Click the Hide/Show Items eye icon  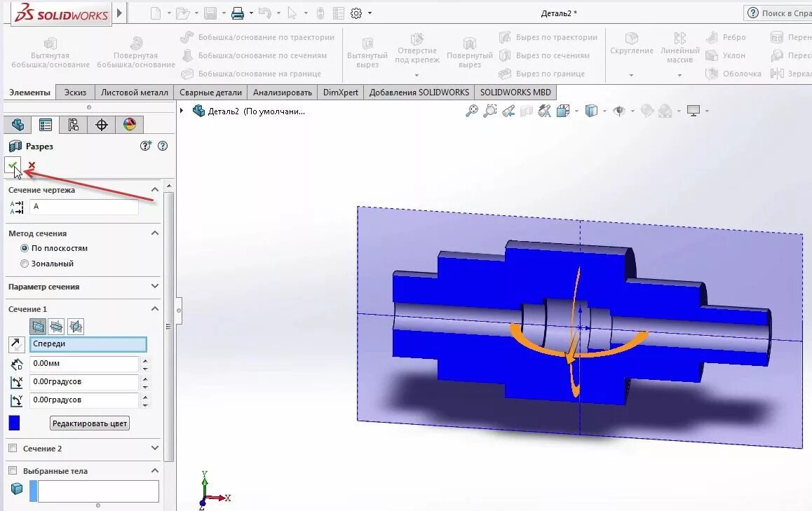pos(619,111)
